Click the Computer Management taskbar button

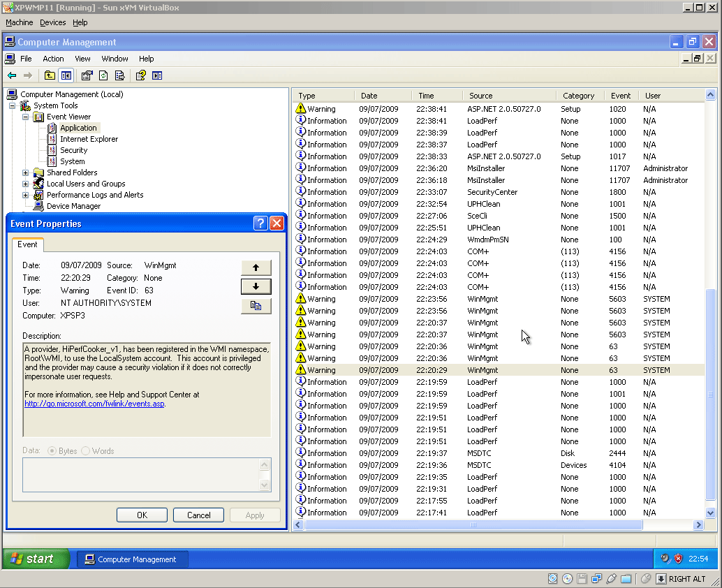[x=132, y=559]
